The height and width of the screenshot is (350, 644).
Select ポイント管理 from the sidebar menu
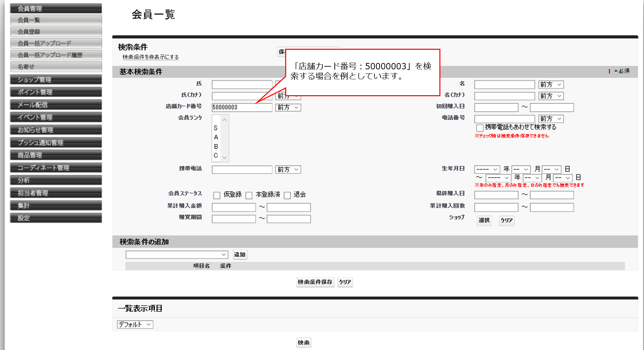56,92
